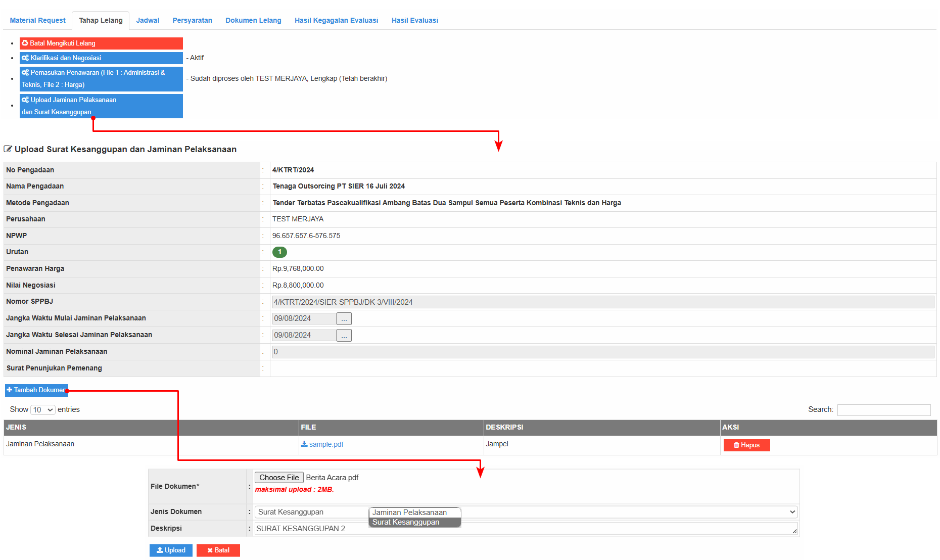
Task: Click Choose File to browse document
Action: click(x=279, y=478)
